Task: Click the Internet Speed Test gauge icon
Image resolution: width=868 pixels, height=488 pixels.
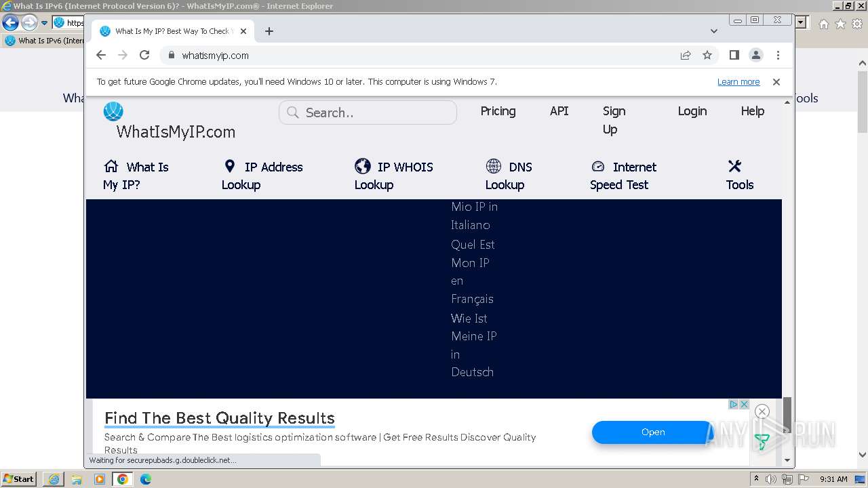Action: tap(597, 167)
